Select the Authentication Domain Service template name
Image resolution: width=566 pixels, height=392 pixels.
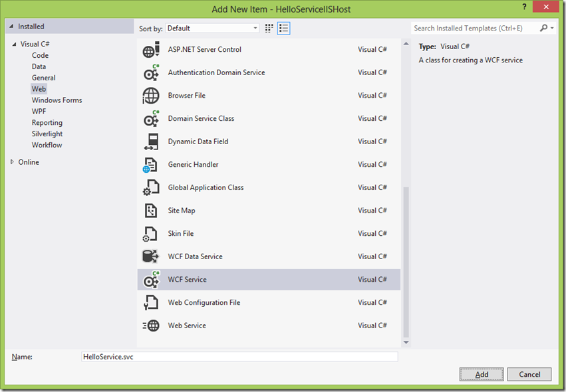point(217,72)
